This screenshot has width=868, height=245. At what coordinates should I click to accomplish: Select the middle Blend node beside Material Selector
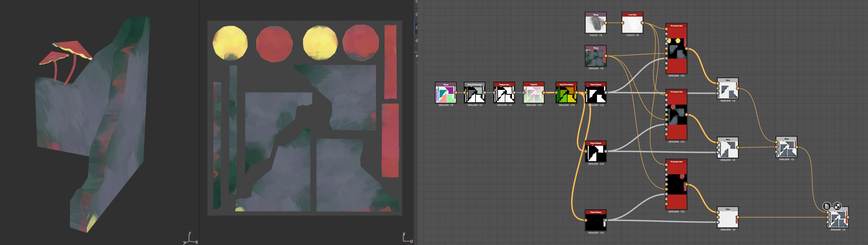pyautogui.click(x=728, y=147)
